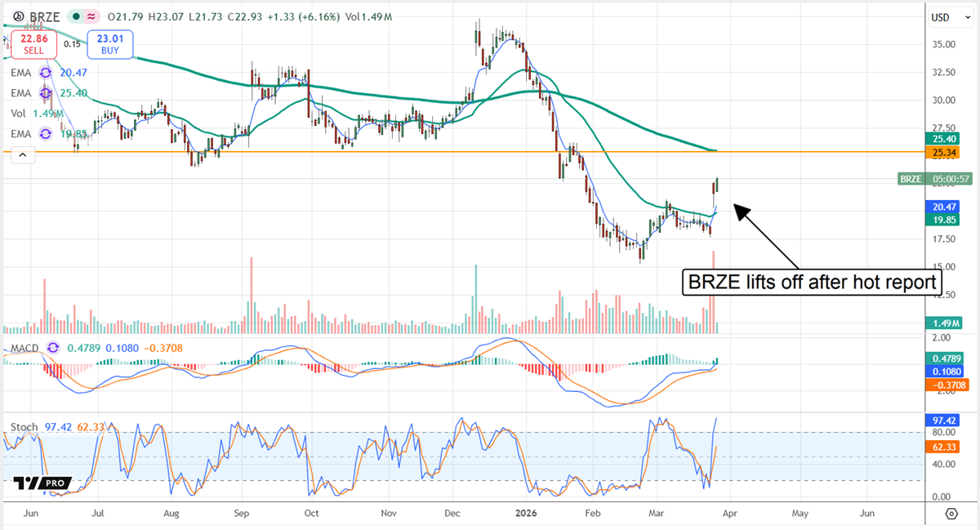Screen dimensions: 980x530
Task: Click the refresh icon next to EMA 19.85
Action: coord(47,134)
